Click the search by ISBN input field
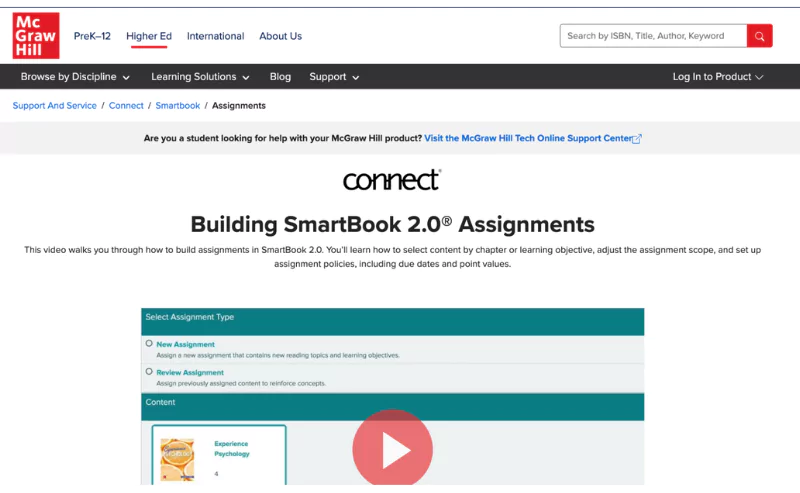The width and height of the screenshot is (800, 493). pyautogui.click(x=653, y=36)
